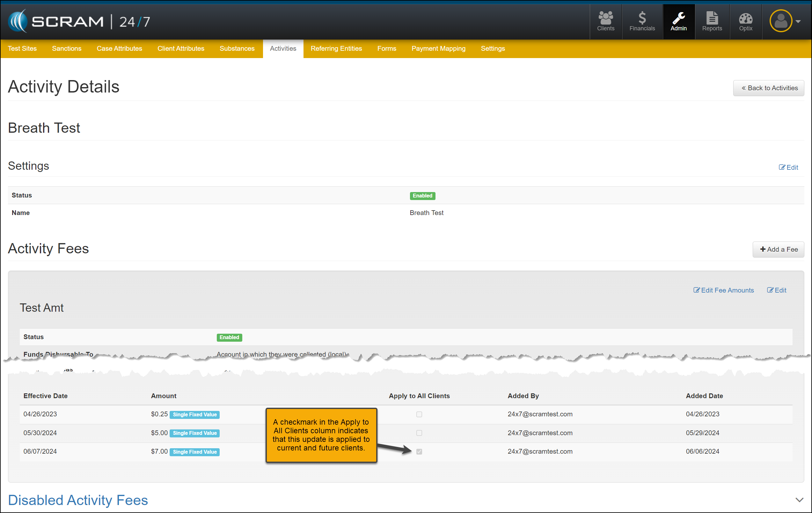This screenshot has width=812, height=513.
Task: Expand Disabled Activity Fees chevron
Action: point(799,500)
